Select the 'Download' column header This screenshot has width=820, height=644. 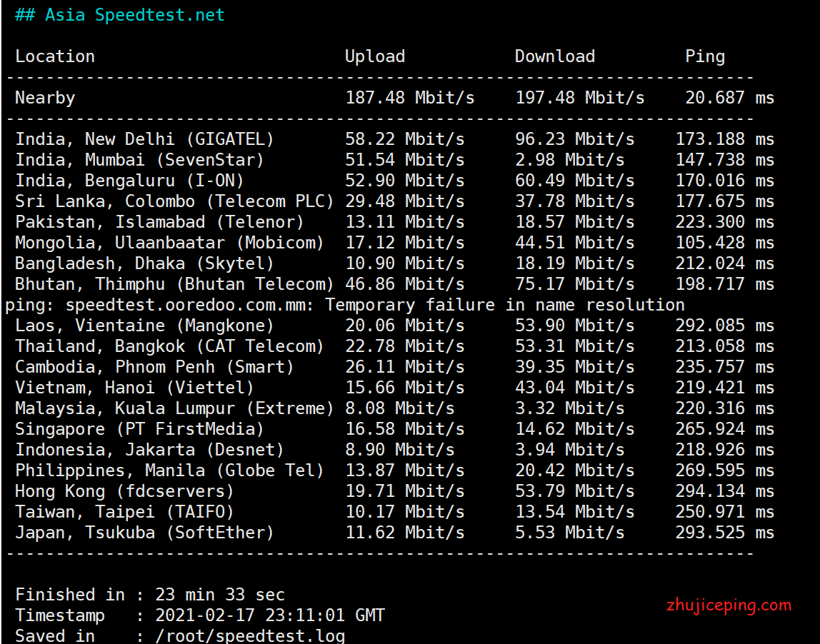click(x=555, y=56)
